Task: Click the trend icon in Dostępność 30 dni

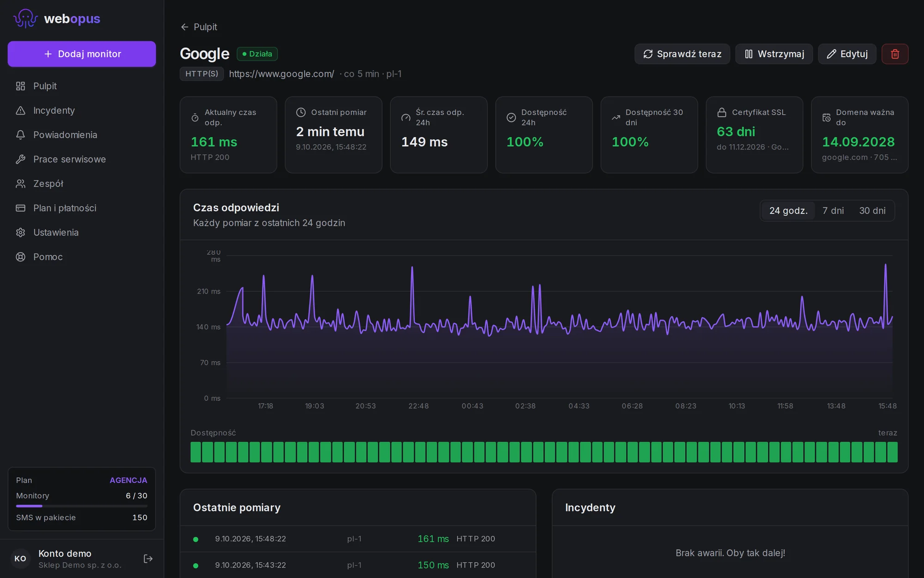Action: tap(616, 117)
